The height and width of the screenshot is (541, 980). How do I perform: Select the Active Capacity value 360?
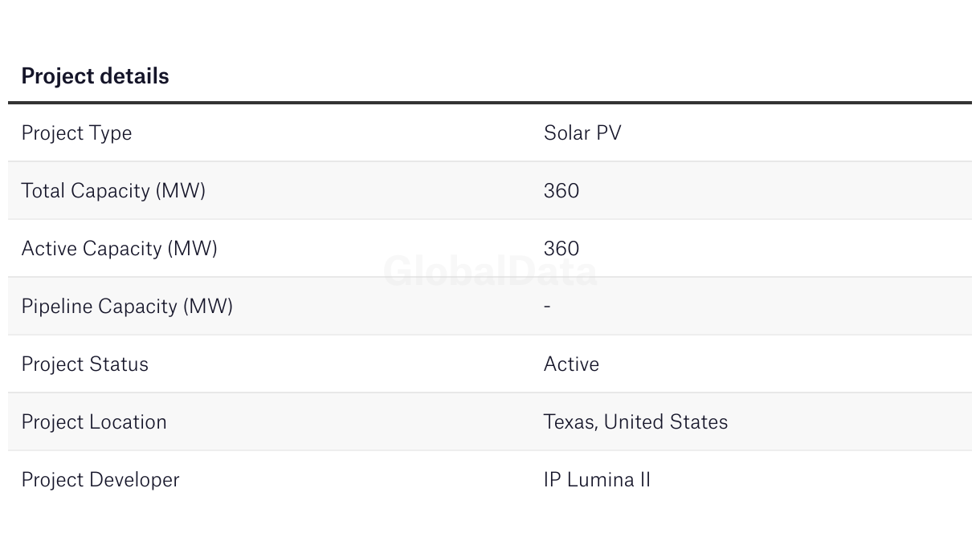(x=561, y=248)
